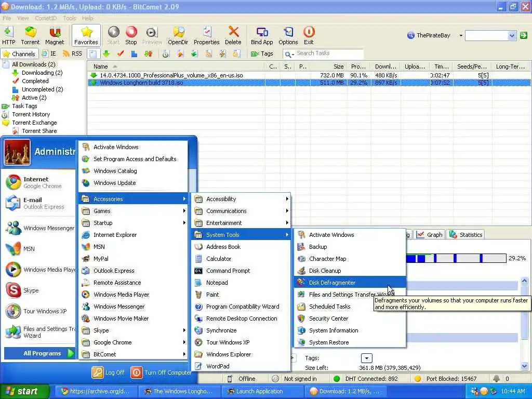The image size is (532, 399).
Task: Click the HTTP download toolbar icon
Action: point(8,35)
